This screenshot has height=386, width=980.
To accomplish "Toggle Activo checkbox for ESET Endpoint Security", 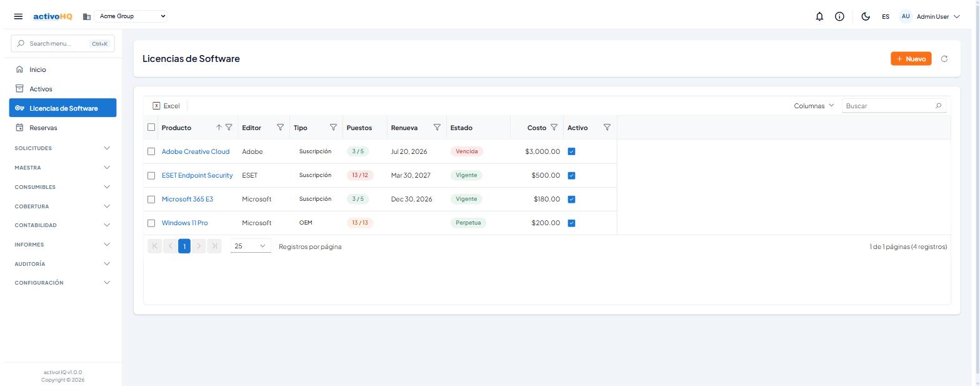I will (x=571, y=175).
